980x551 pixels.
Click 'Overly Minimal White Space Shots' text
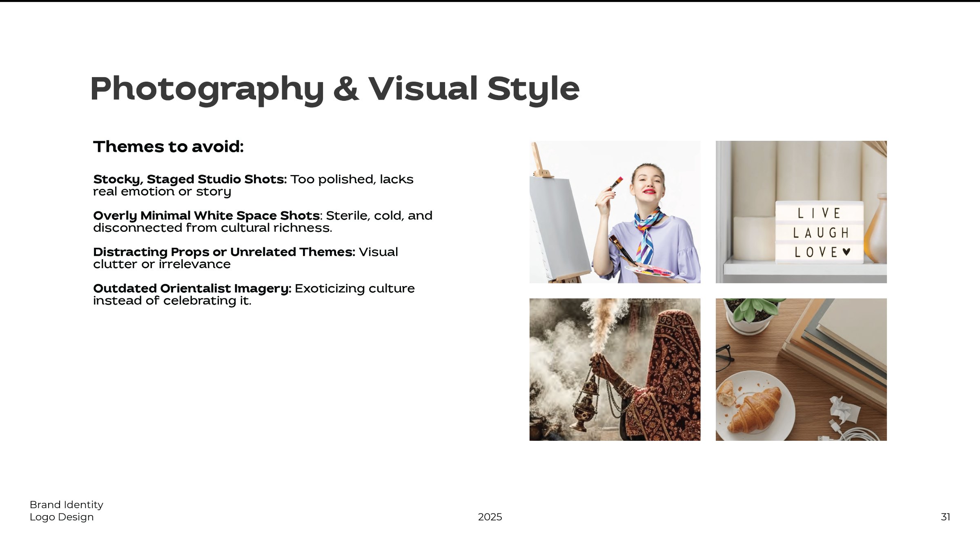[207, 216]
